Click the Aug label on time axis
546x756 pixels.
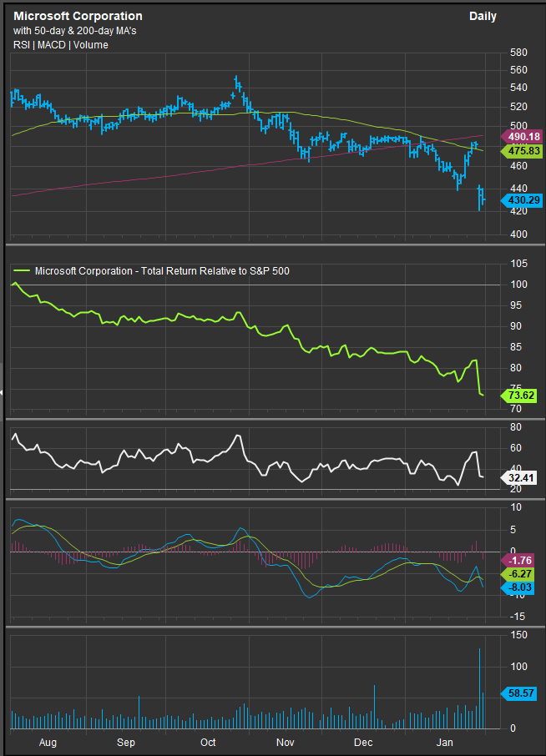[48, 742]
